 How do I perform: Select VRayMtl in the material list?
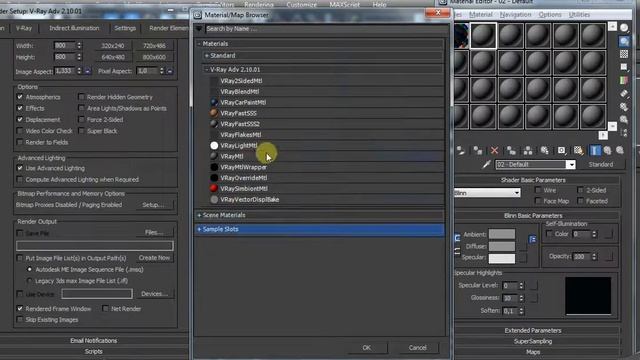232,156
